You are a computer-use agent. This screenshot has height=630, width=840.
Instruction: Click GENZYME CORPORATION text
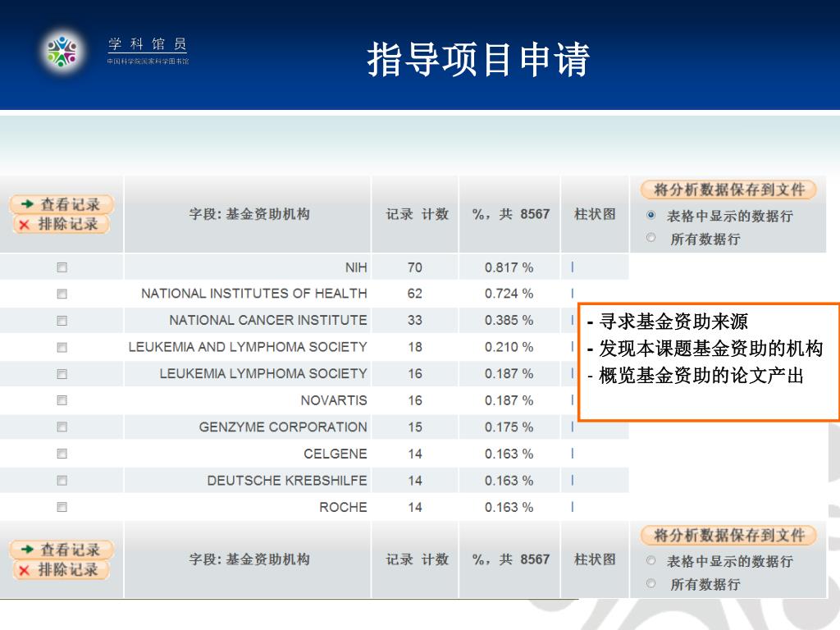[x=283, y=427]
